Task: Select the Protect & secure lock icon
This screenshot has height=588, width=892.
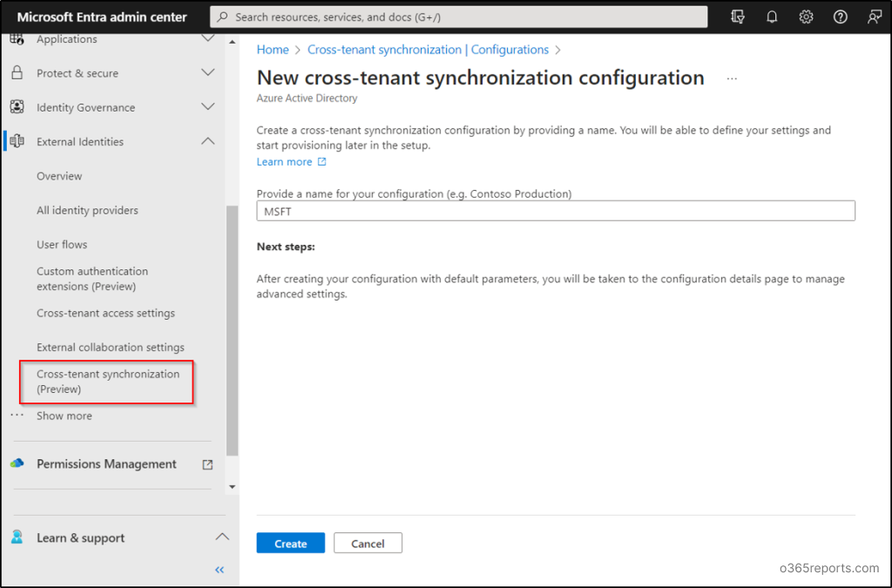Action: point(17,72)
